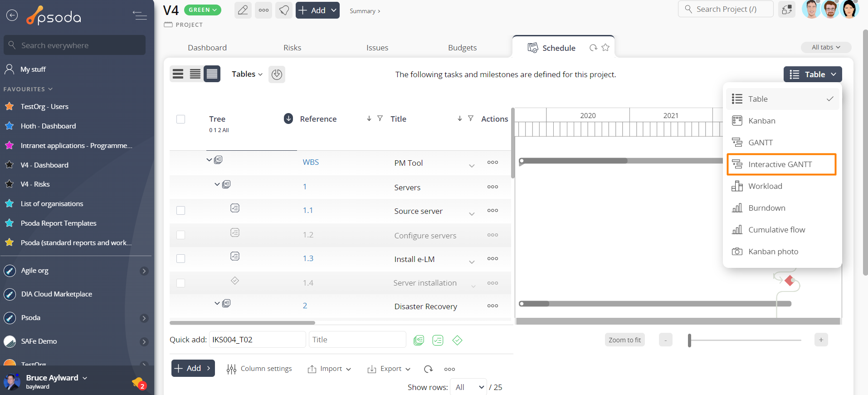Open the WBS reference link

pyautogui.click(x=311, y=162)
